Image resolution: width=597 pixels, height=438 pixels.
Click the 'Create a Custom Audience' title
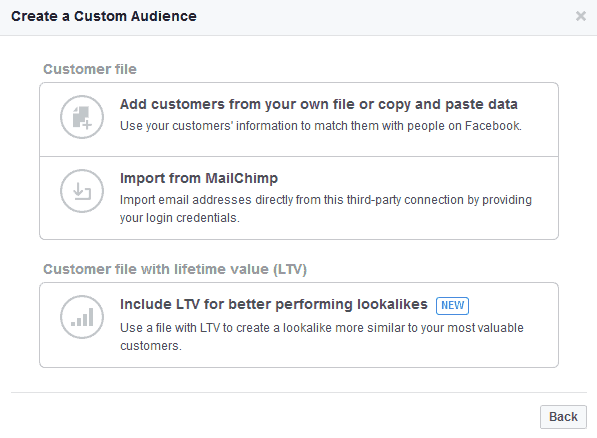pos(104,16)
